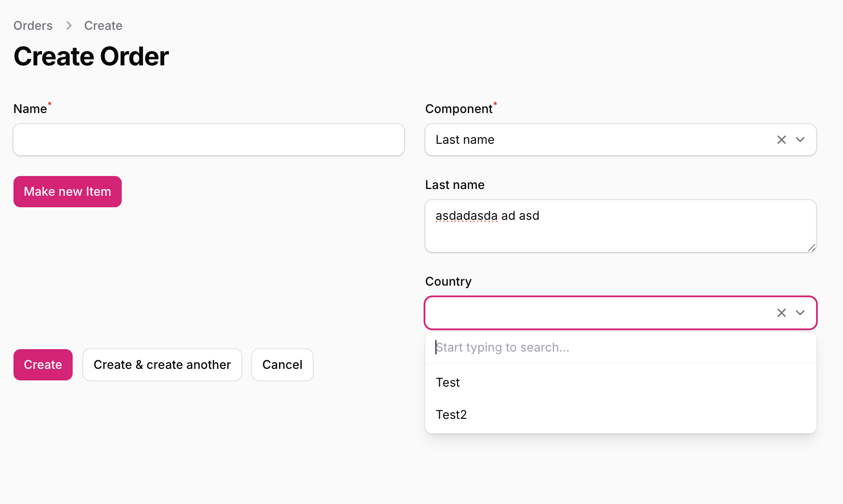843x504 pixels.
Task: Clear the Country field with X icon
Action: point(781,313)
